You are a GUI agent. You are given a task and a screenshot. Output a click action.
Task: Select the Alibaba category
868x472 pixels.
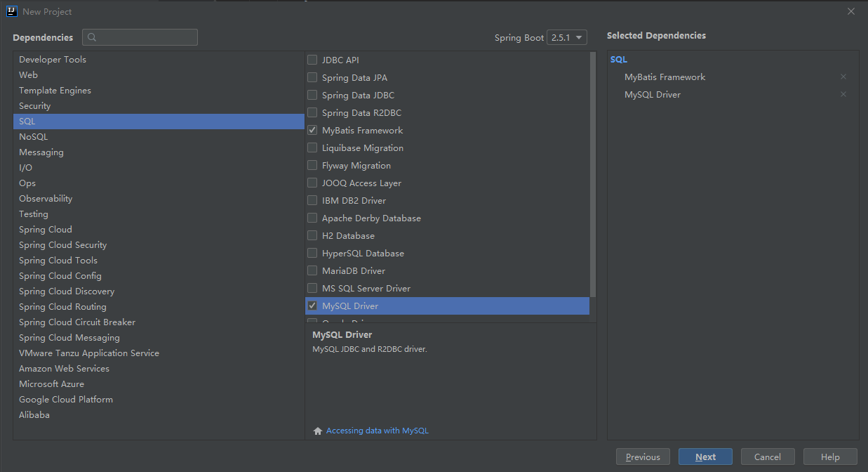pos(159,415)
